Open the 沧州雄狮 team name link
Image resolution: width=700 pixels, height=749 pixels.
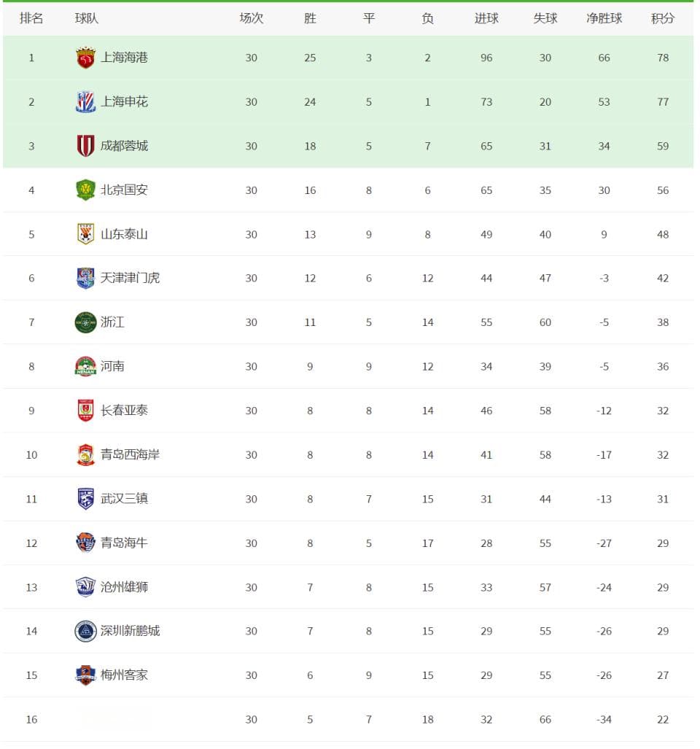click(x=124, y=587)
